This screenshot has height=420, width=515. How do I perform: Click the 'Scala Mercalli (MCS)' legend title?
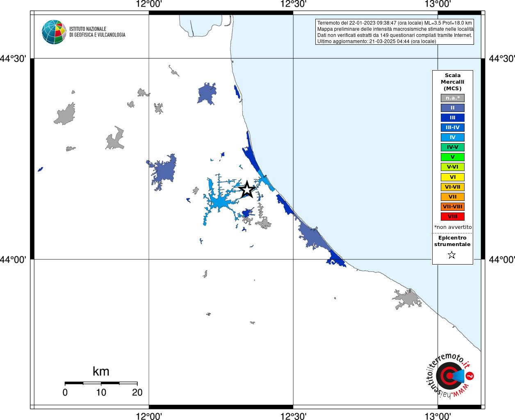pyautogui.click(x=453, y=82)
